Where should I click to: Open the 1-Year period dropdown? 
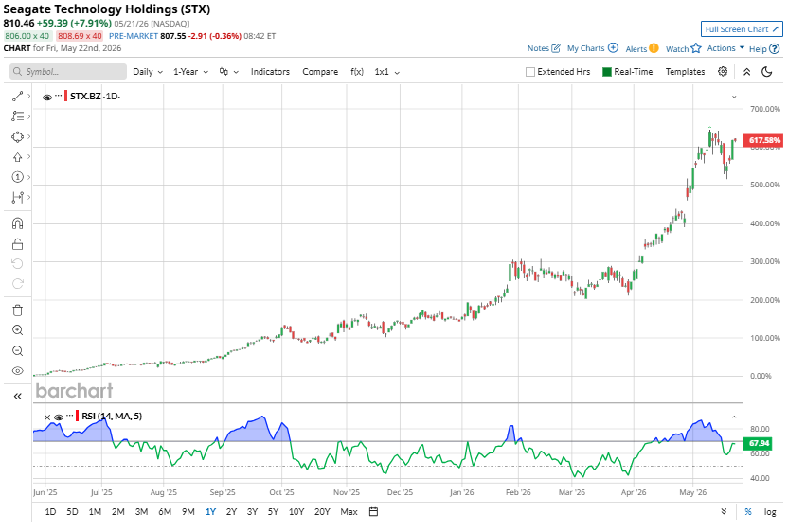click(x=190, y=72)
